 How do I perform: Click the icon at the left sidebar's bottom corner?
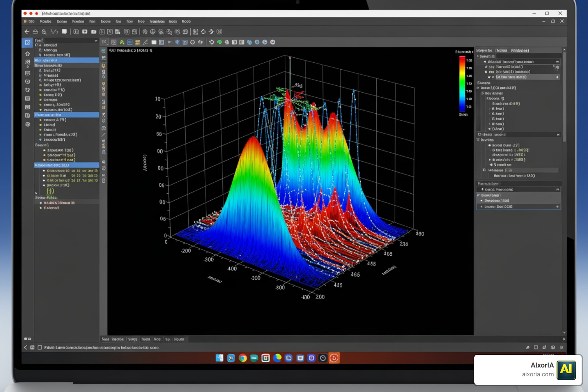point(28,339)
